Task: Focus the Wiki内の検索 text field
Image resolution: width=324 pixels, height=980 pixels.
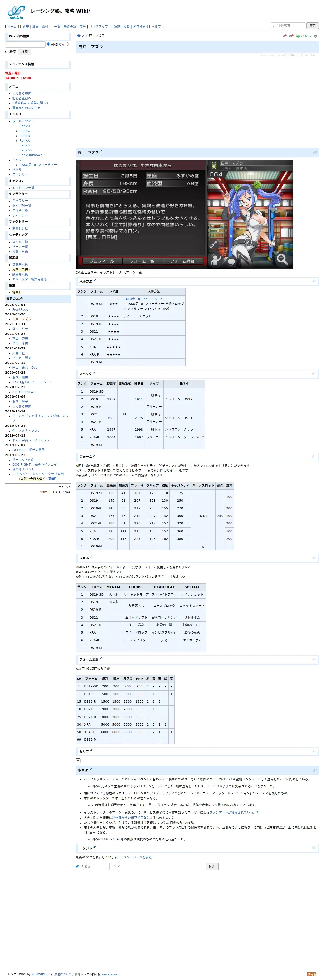Action: point(25,44)
